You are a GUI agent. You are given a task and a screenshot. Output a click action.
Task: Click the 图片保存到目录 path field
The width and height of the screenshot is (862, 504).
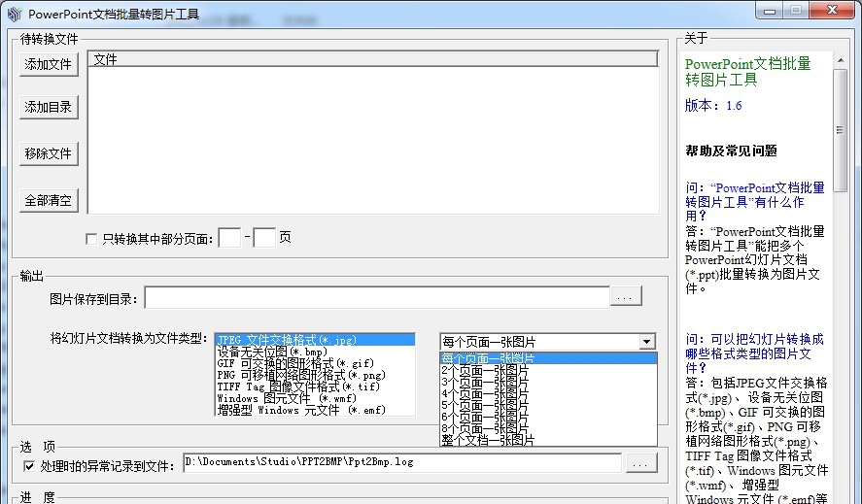click(377, 297)
